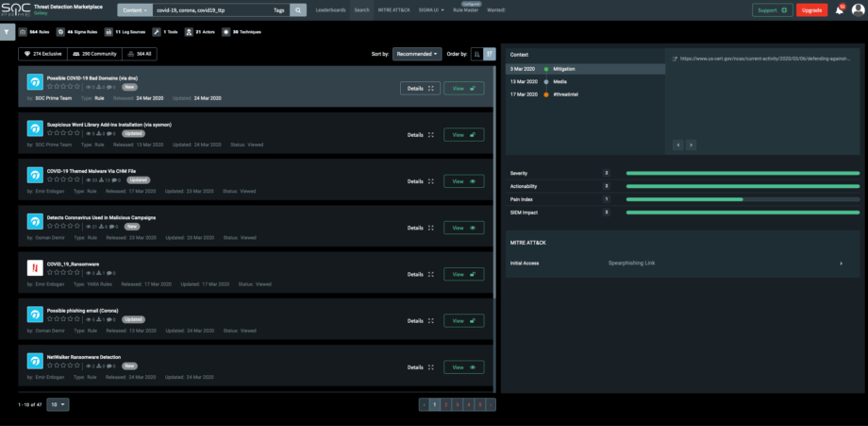This screenshot has height=426, width=868.
Task: Open the Recommended sort dropdown
Action: pos(417,54)
